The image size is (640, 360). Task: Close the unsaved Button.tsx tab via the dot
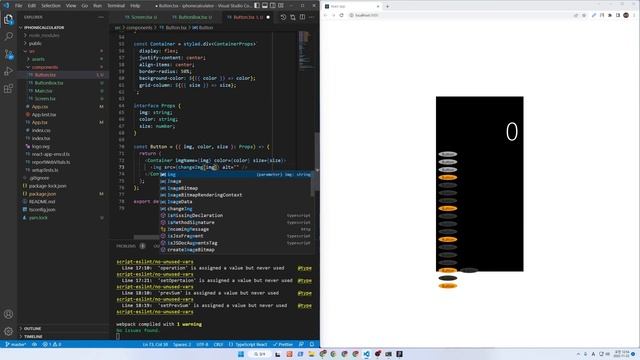(268, 17)
